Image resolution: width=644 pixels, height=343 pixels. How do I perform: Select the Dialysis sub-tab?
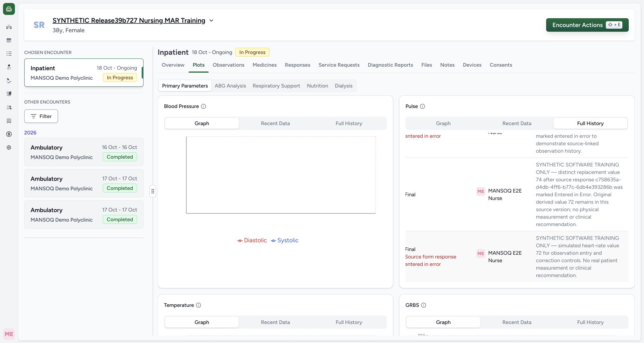[344, 86]
